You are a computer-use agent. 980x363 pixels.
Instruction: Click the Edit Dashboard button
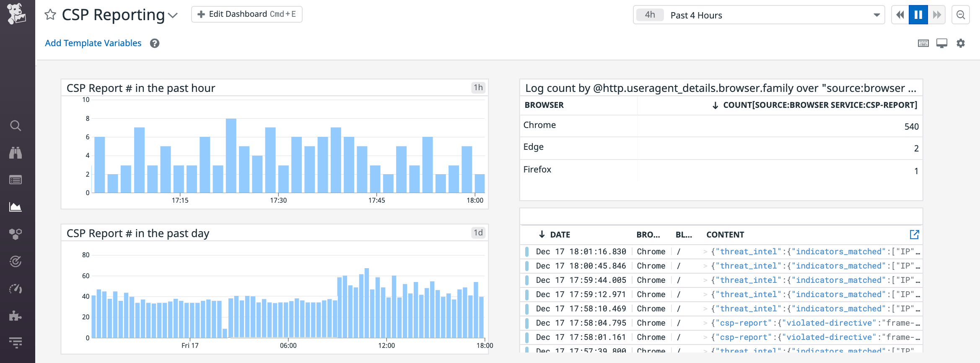point(246,14)
